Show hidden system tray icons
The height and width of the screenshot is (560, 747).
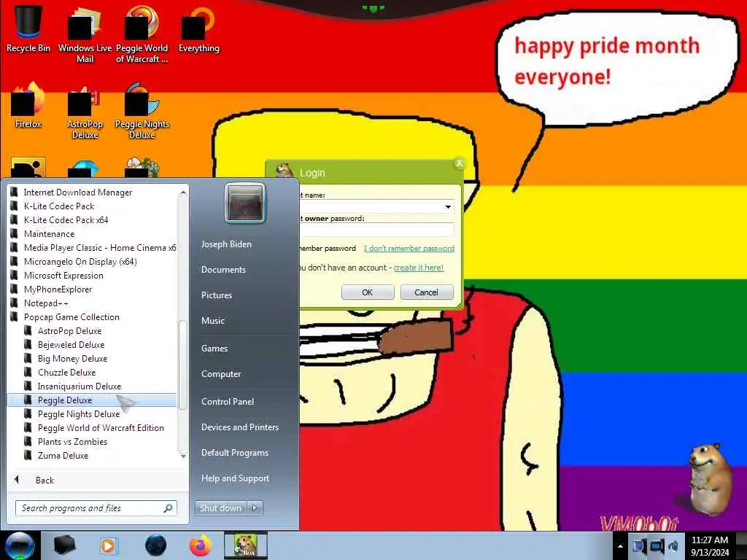620,546
